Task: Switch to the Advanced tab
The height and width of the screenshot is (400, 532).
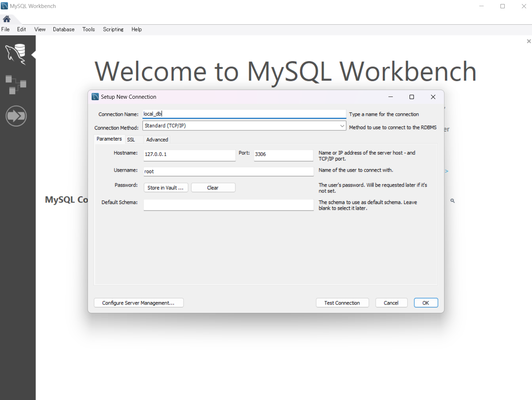Action: [157, 140]
